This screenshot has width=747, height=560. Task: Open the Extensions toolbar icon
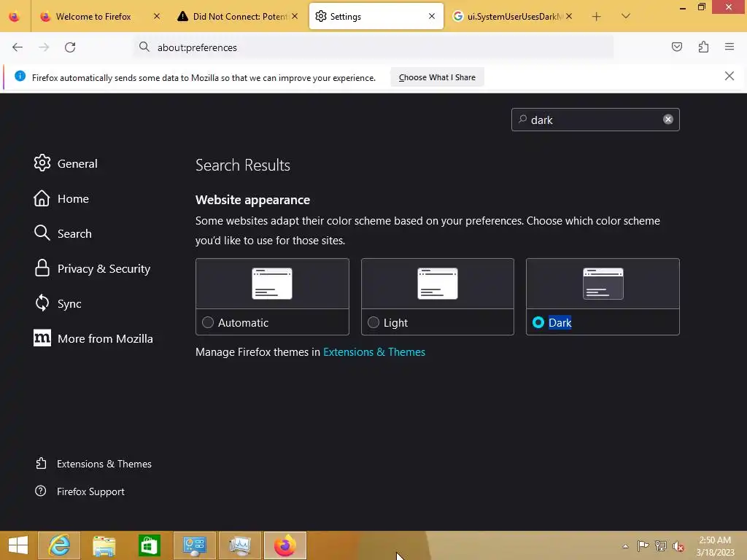click(703, 47)
